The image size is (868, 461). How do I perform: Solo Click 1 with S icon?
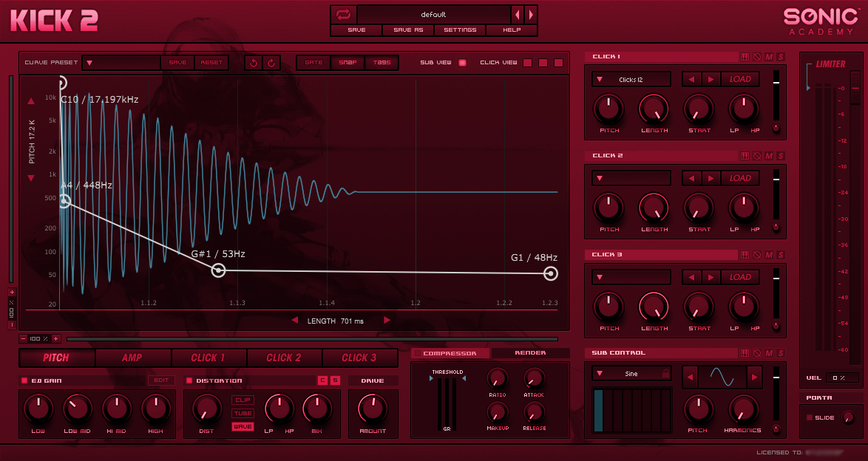(x=781, y=56)
